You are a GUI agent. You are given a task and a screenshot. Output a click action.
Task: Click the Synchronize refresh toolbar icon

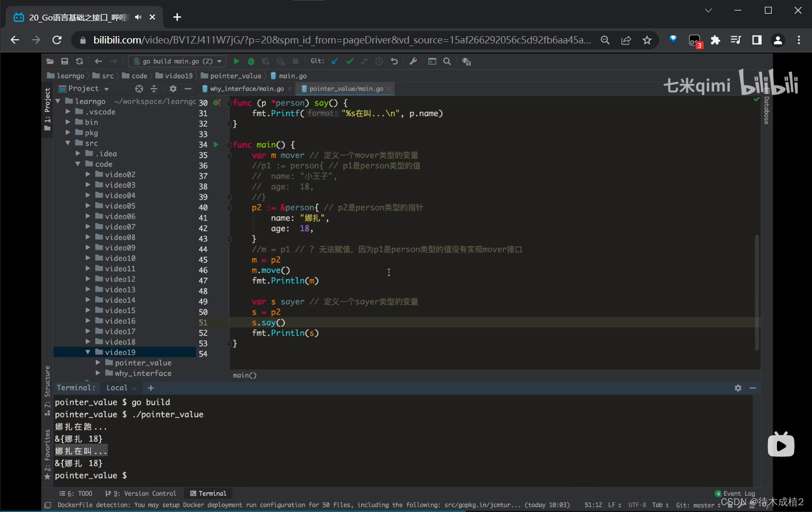pos(80,61)
